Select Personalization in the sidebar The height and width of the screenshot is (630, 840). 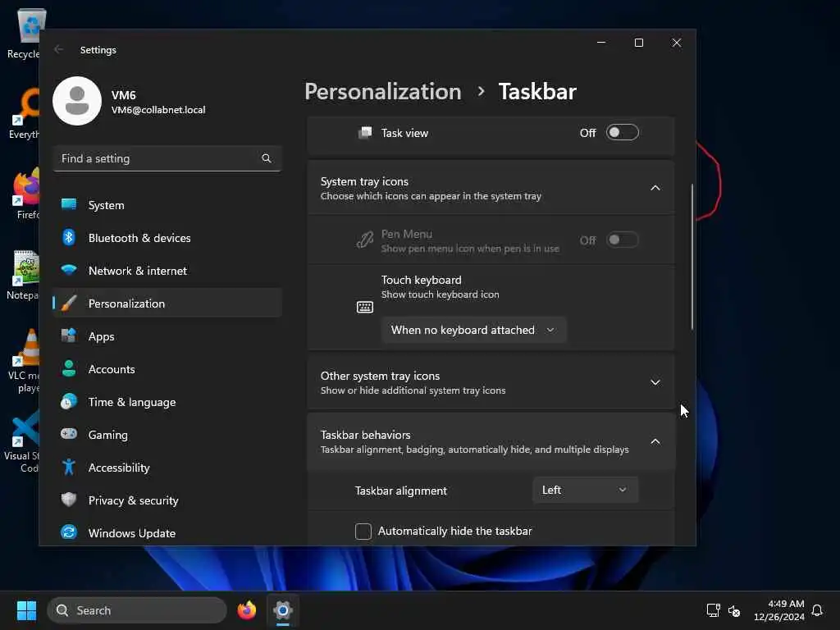(167, 304)
